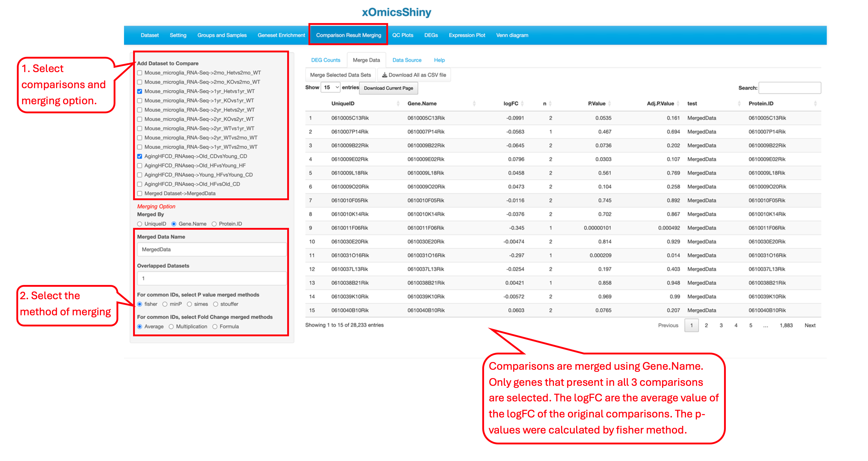Choose simes p-value merge method
868x461 pixels.
click(x=189, y=304)
